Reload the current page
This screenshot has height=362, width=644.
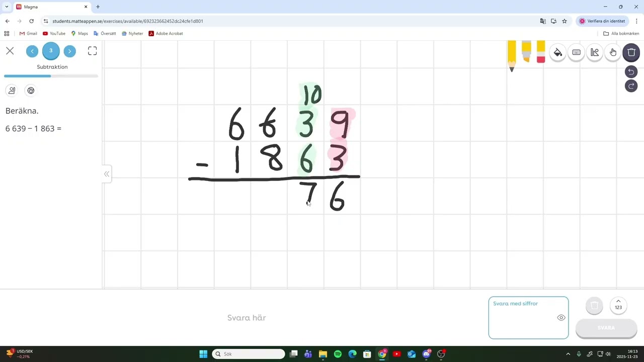(x=31, y=21)
